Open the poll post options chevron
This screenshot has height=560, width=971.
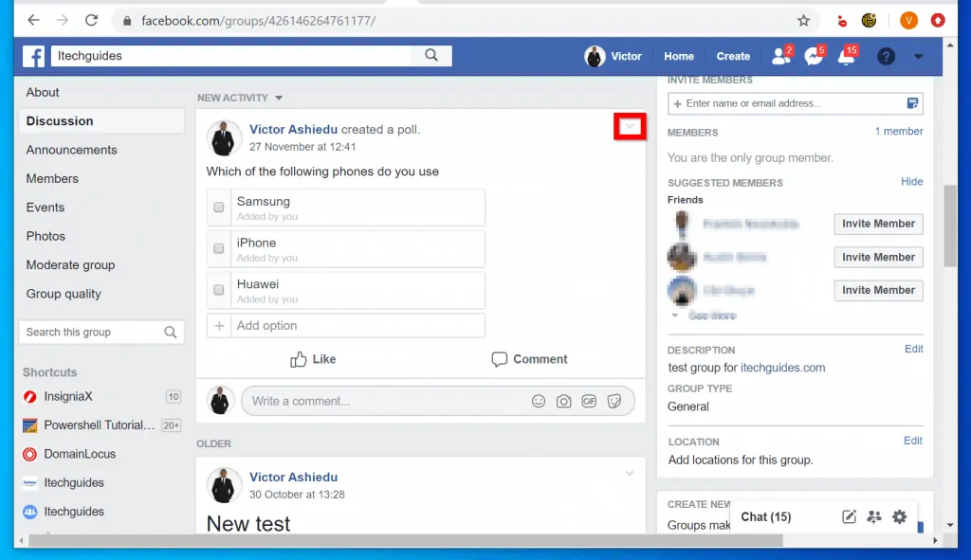(630, 126)
